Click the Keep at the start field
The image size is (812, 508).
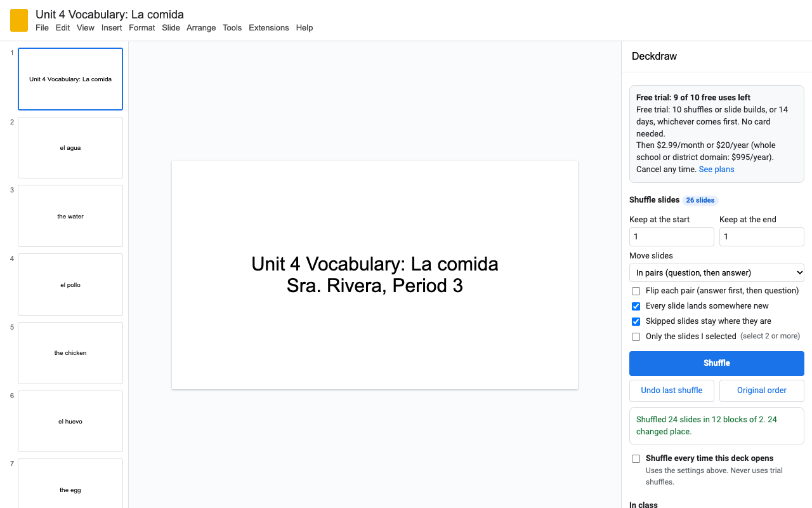tap(672, 237)
